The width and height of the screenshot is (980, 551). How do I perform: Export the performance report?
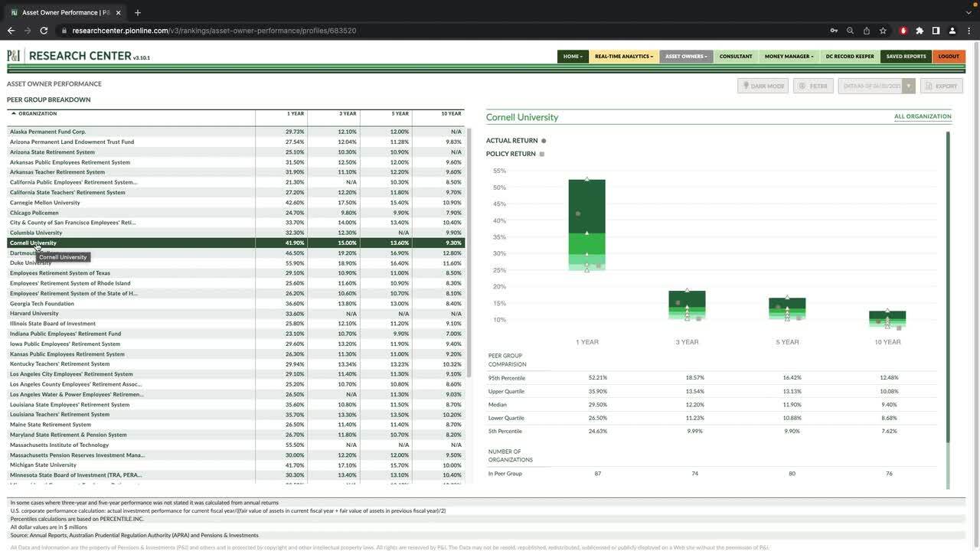coord(942,86)
